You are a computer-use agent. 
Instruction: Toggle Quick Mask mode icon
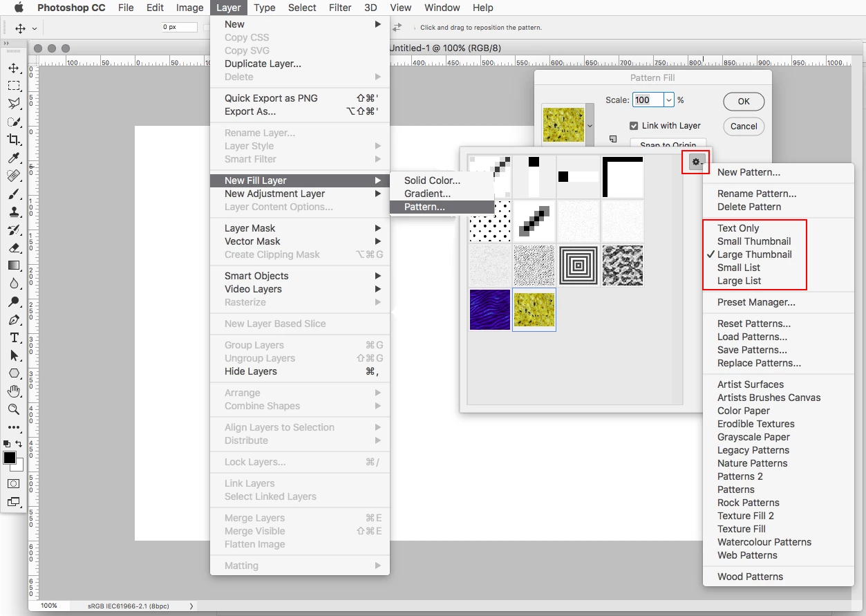coord(14,483)
